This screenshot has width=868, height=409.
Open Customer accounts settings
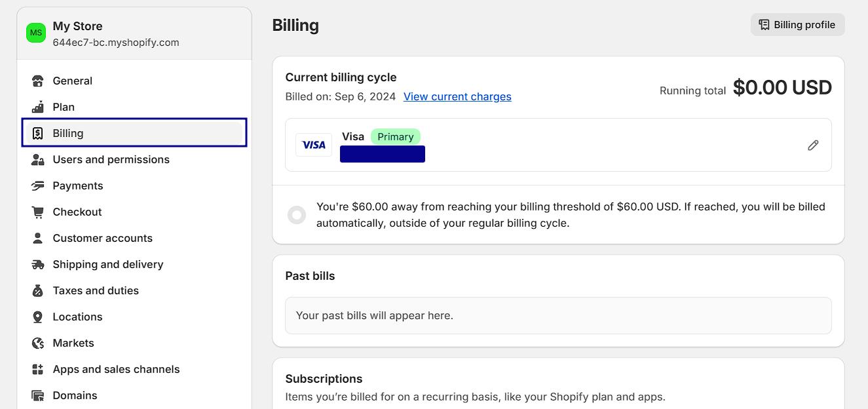134,238
